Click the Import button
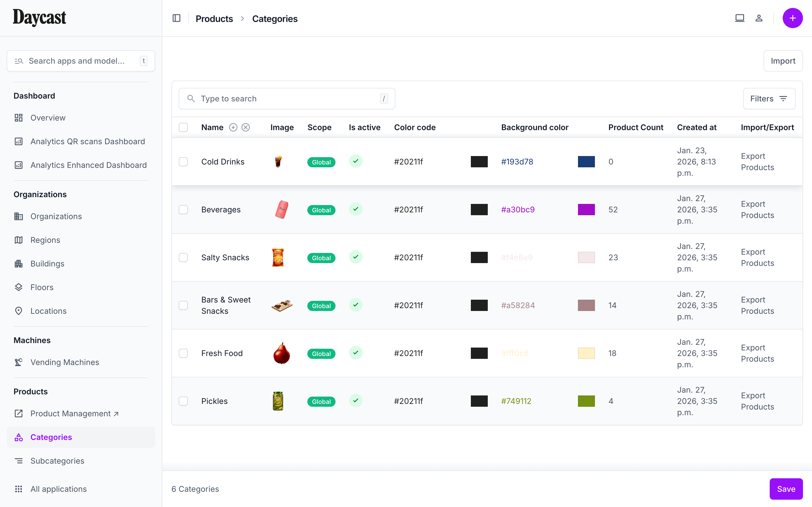The width and height of the screenshot is (812, 507). [783, 61]
